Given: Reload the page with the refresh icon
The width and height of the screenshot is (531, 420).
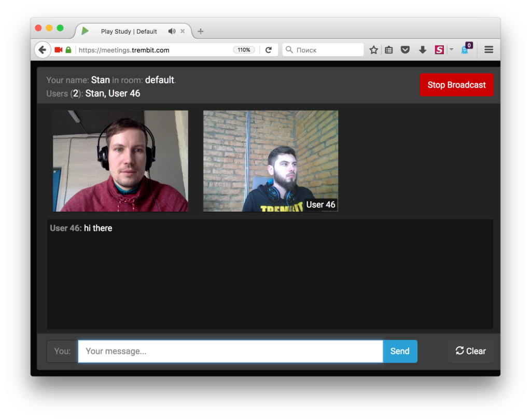Looking at the screenshot, I should click(269, 50).
